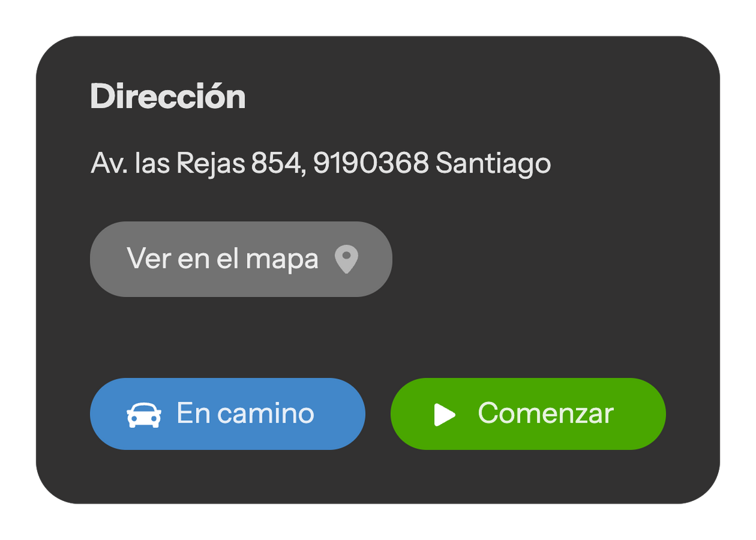The height and width of the screenshot is (540, 756).
Task: Select the location marker inside map button
Action: pos(346,259)
